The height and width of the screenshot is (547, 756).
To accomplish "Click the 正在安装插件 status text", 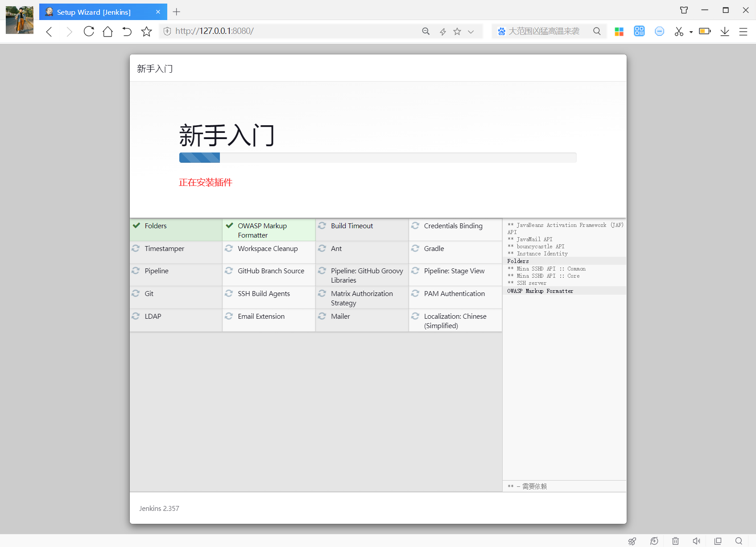I will 206,182.
